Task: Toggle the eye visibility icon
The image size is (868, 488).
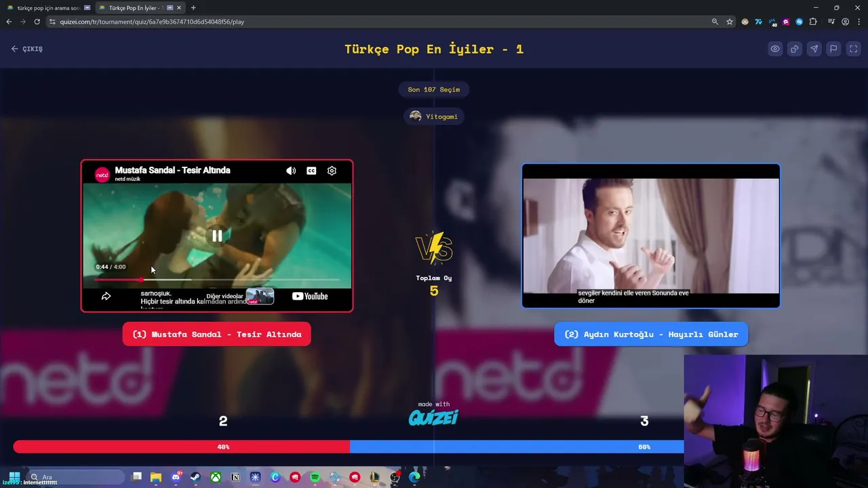Action: pos(775,49)
